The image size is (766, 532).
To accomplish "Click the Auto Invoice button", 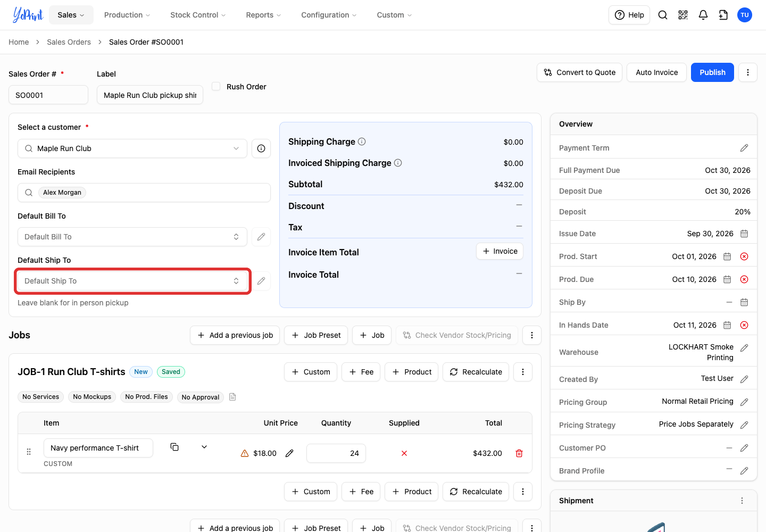I will tap(657, 72).
